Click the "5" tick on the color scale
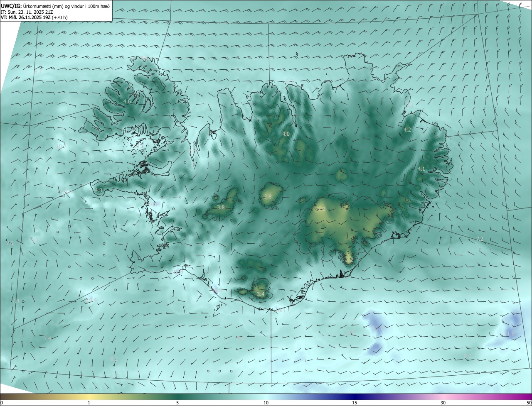This screenshot has width=532, height=406. tap(177, 403)
